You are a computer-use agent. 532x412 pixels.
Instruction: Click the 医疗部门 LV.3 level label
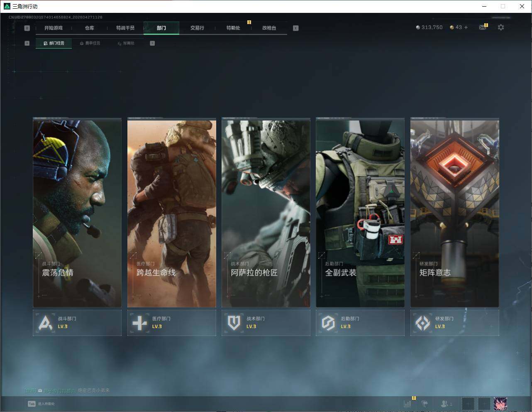(x=157, y=326)
